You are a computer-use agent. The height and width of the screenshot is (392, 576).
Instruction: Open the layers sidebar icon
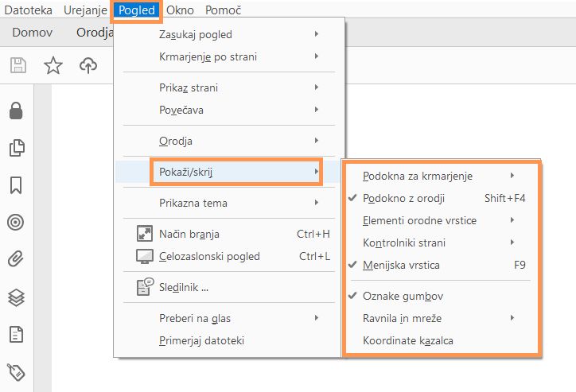(15, 297)
